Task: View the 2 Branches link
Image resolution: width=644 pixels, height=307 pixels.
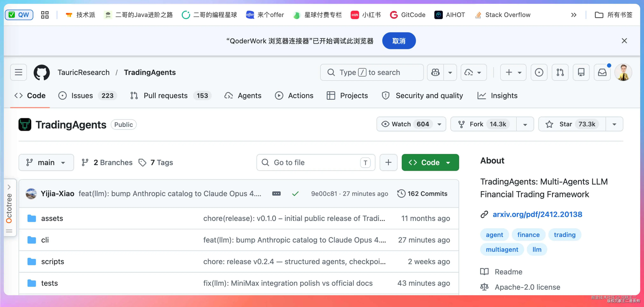Action: coord(107,162)
